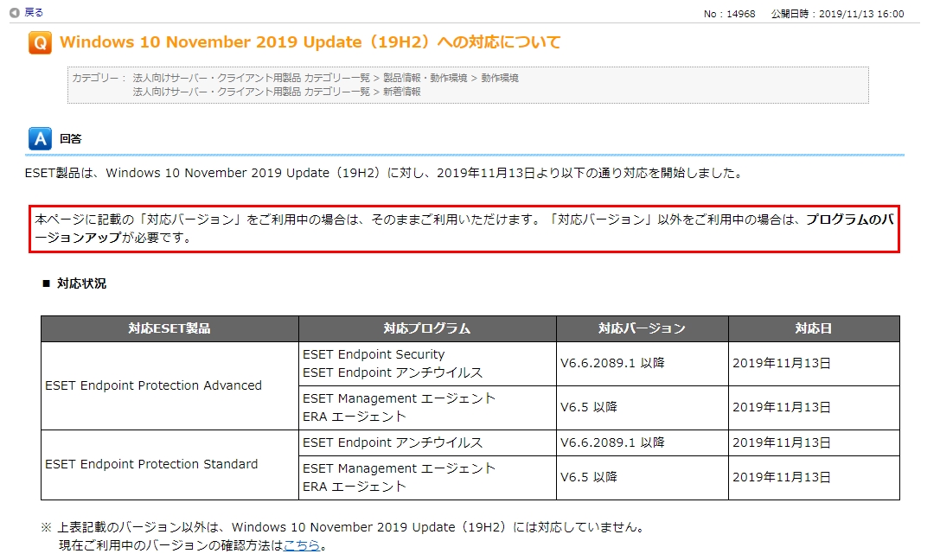Open the こちら version check link
This screenshot has height=560, width=940.
click(302, 545)
